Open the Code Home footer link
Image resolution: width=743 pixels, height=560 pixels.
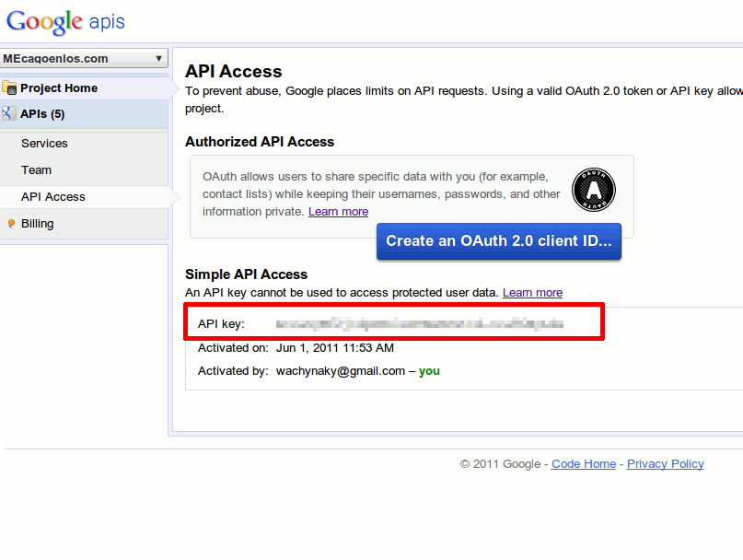pos(584,463)
